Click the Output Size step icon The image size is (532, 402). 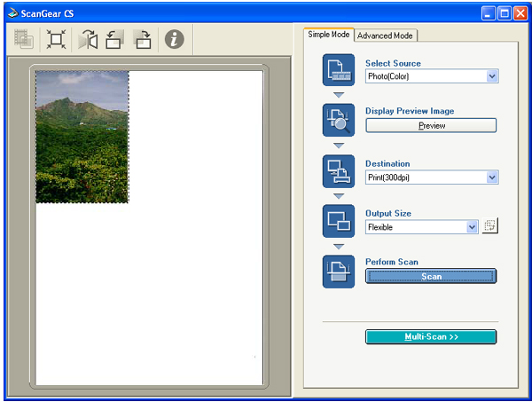point(339,221)
